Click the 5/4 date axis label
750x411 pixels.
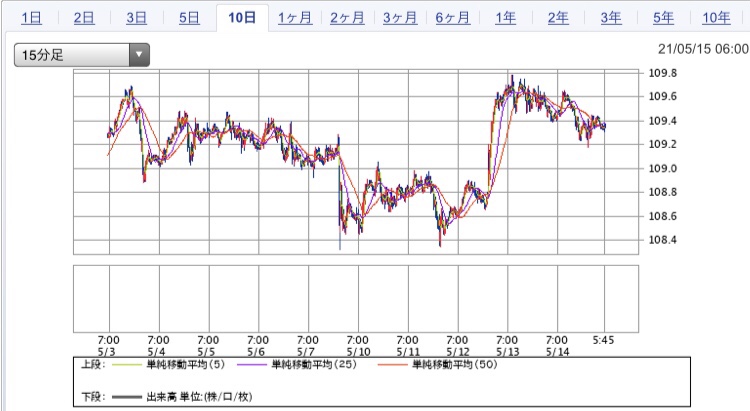pyautogui.click(x=156, y=352)
